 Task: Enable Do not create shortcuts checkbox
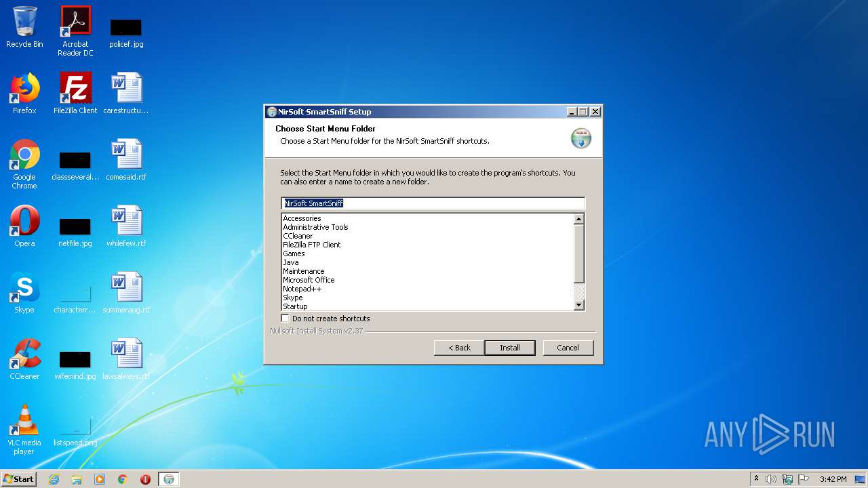pos(285,319)
